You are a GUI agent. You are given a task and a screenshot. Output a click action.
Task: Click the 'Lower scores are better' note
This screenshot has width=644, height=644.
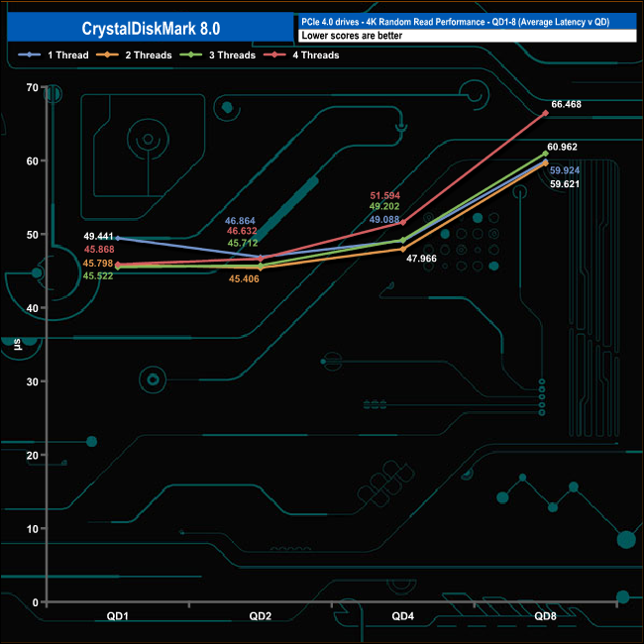(x=352, y=36)
